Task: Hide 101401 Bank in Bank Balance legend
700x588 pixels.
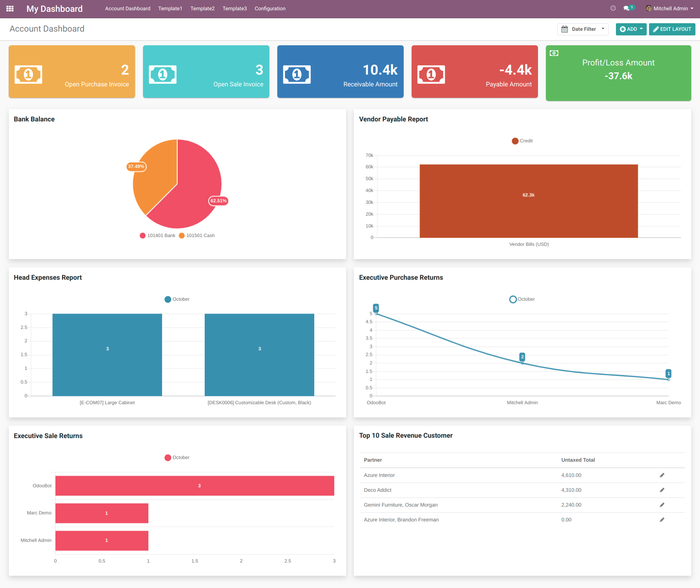Action: pos(157,235)
